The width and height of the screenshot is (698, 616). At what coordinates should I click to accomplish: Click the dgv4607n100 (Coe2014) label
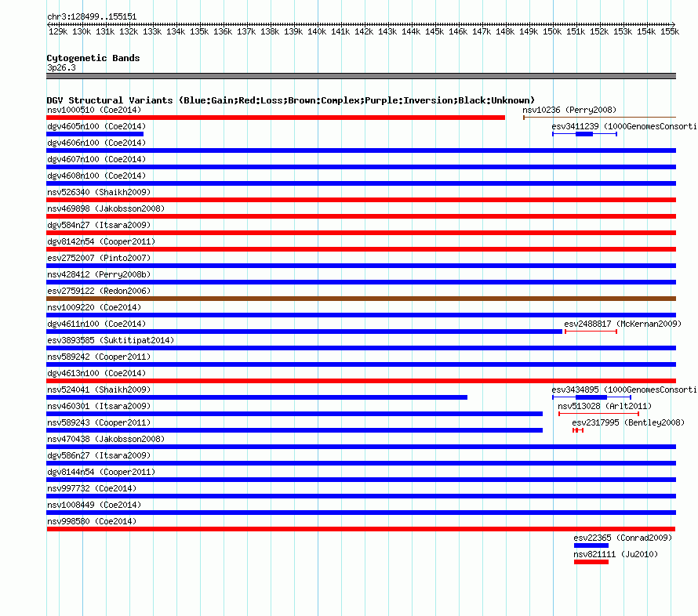(96, 159)
